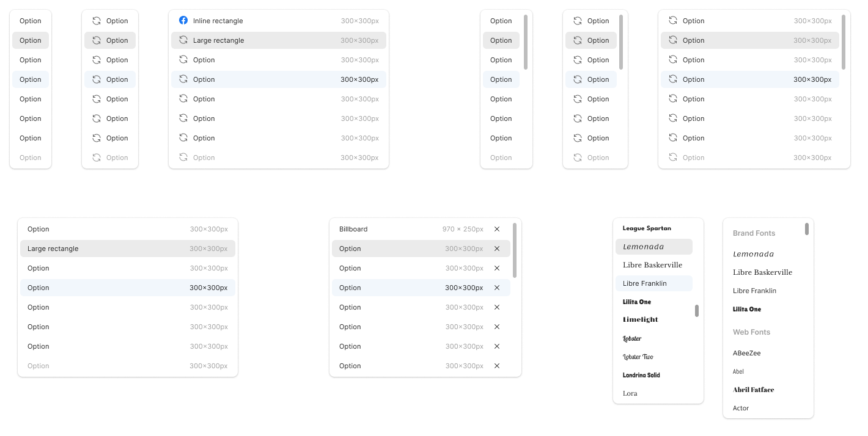Click the Brand Fonts section heading

754,233
